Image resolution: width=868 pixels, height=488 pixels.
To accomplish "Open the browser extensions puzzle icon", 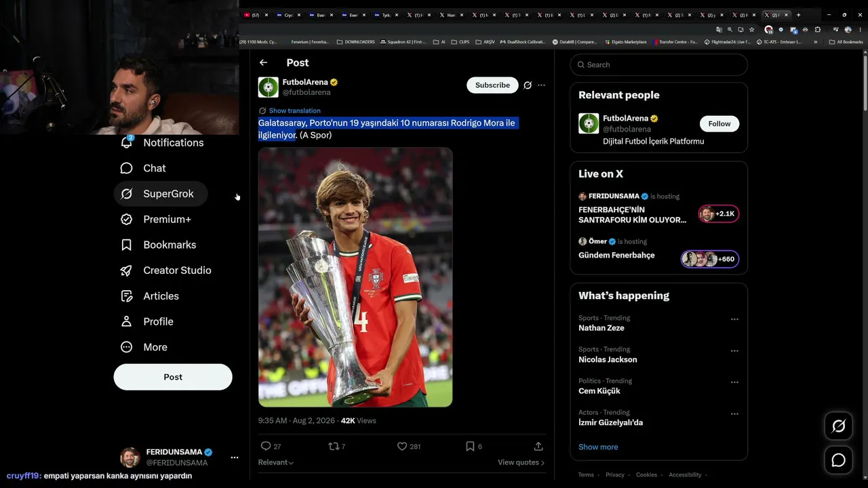I will click(x=818, y=30).
